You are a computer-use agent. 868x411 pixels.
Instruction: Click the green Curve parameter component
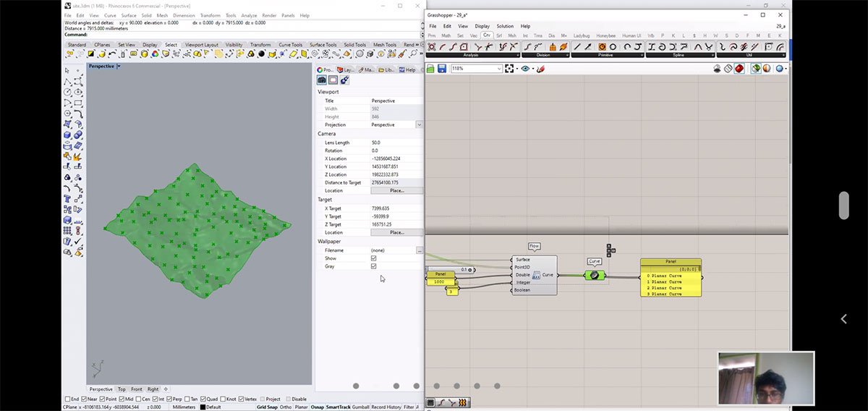point(595,276)
